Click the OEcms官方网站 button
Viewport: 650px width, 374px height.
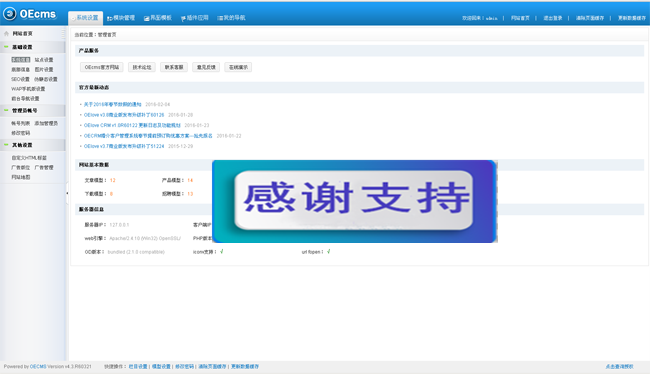tap(102, 67)
